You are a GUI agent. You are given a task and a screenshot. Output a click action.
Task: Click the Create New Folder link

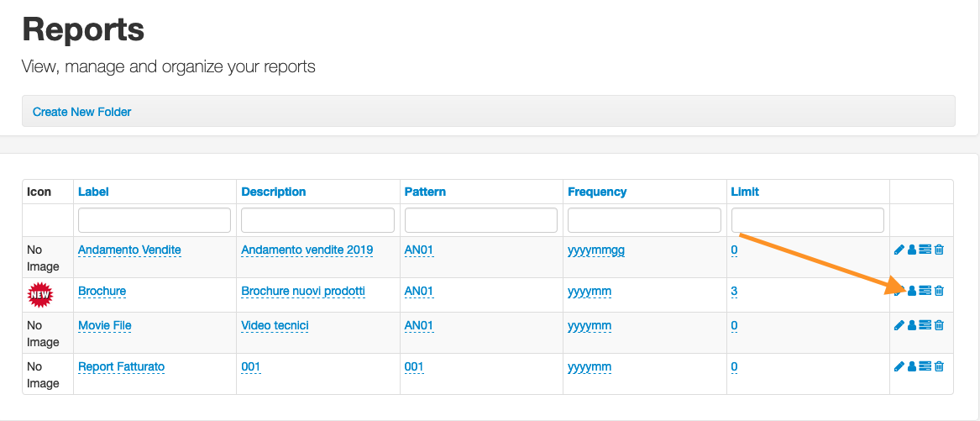pyautogui.click(x=81, y=112)
